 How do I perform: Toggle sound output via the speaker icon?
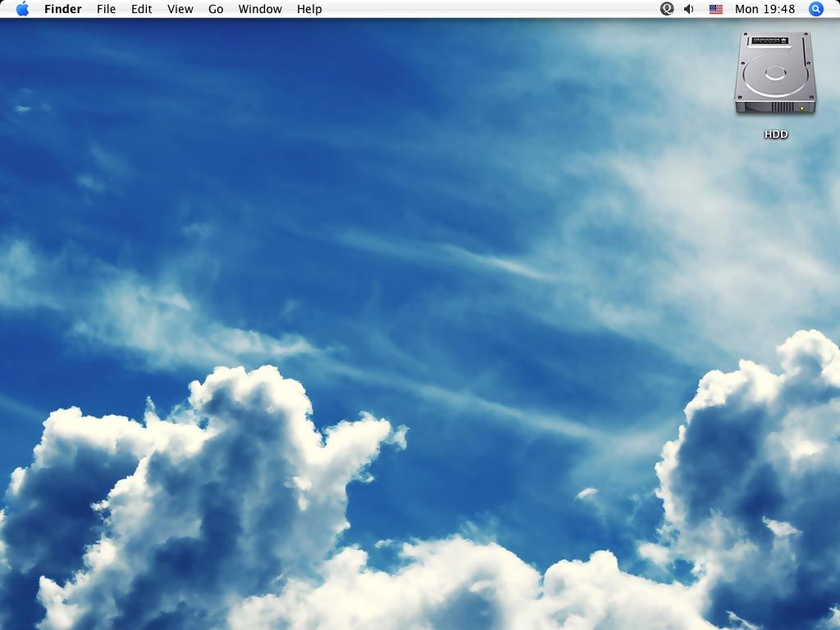pyautogui.click(x=687, y=9)
